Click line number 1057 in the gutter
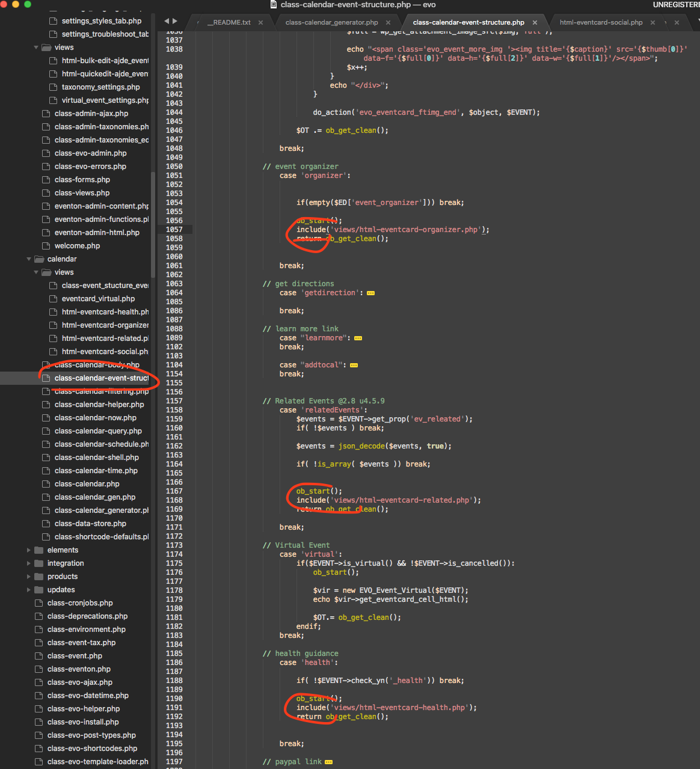700x769 pixels. click(174, 230)
